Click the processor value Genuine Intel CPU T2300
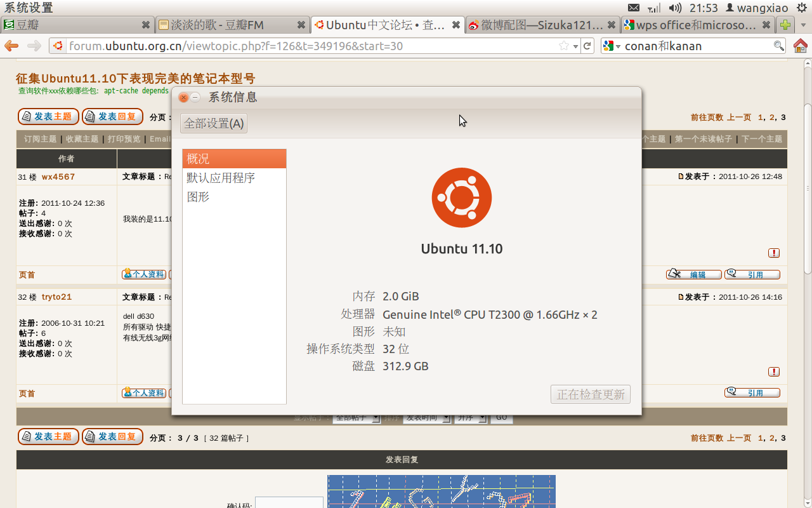The width and height of the screenshot is (812, 508). 490,314
